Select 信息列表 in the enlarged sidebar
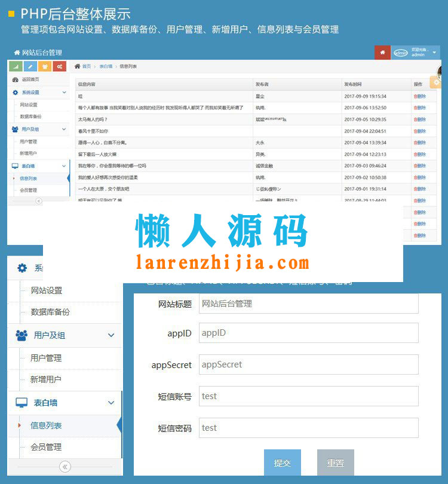Image resolution: width=448 pixels, height=484 pixels. click(x=46, y=425)
